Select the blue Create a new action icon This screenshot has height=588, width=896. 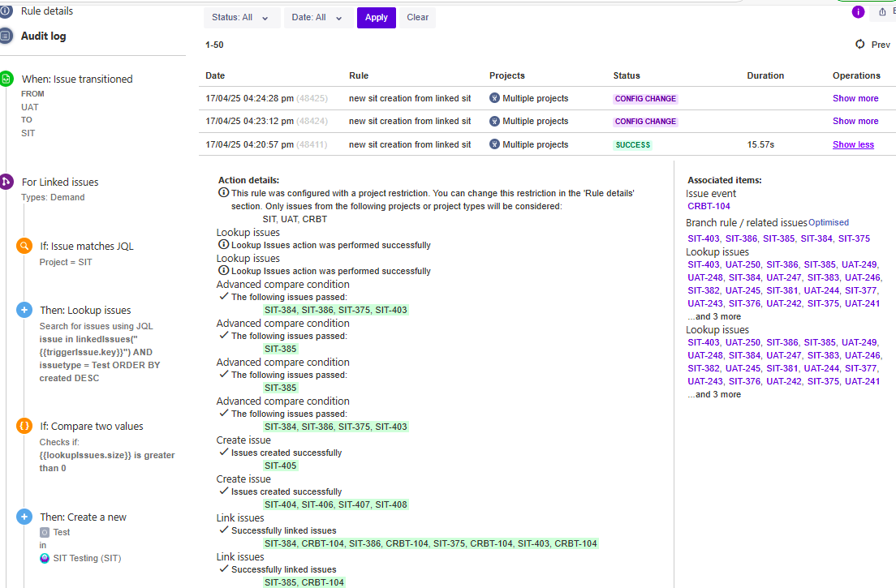pos(24,517)
